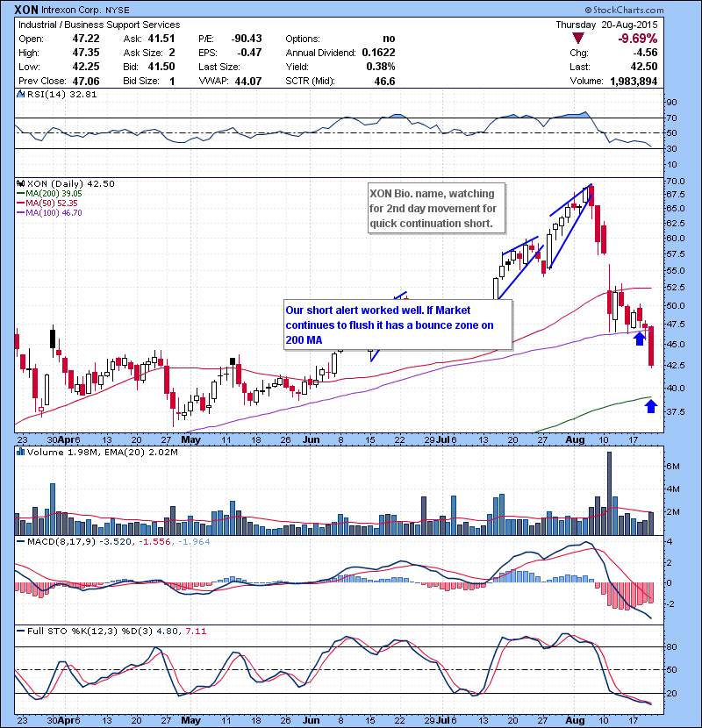This screenshot has width=702, height=728.
Task: Click the RSI(14) 32.81 label
Action: (61, 94)
